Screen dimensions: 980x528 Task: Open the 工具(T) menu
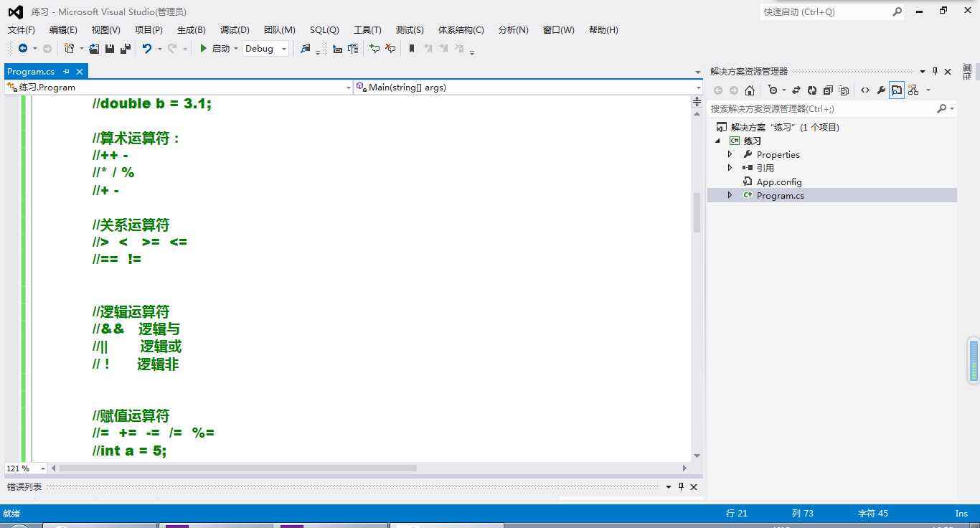click(367, 29)
